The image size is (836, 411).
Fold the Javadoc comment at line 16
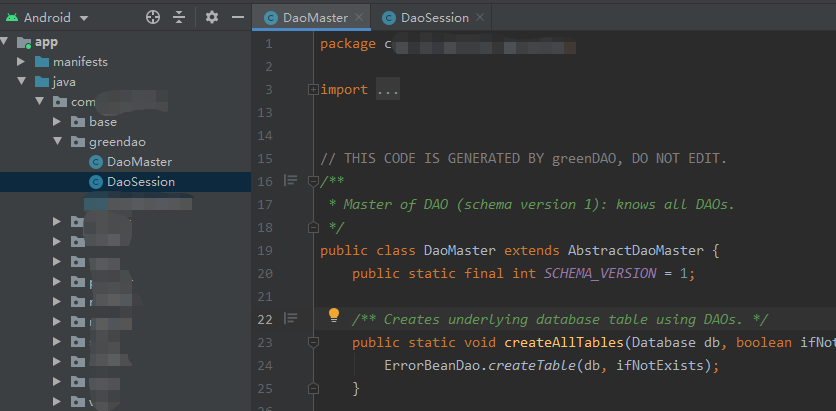314,181
